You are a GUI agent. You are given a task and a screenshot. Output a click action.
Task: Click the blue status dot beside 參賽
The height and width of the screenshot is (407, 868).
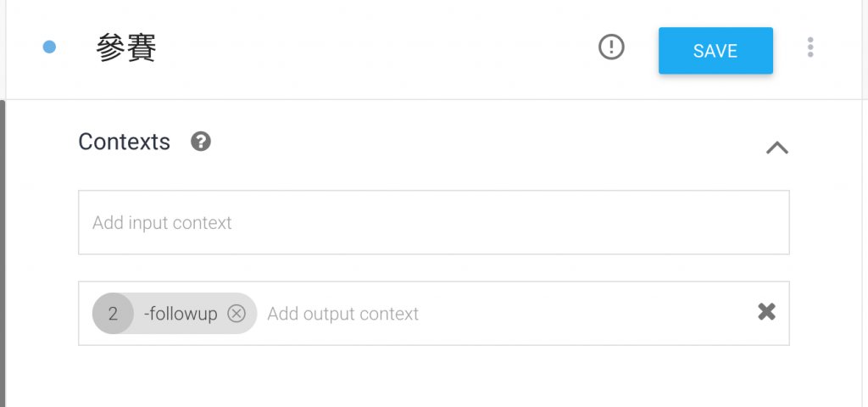pos(49,47)
